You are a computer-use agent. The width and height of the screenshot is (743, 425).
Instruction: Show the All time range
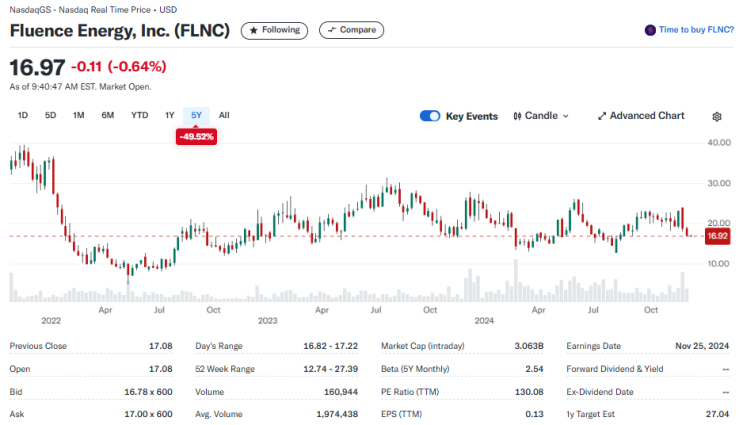coord(224,115)
